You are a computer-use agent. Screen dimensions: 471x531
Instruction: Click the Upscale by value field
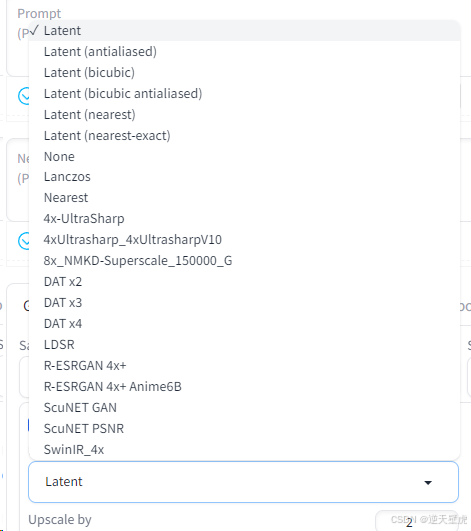(x=416, y=522)
